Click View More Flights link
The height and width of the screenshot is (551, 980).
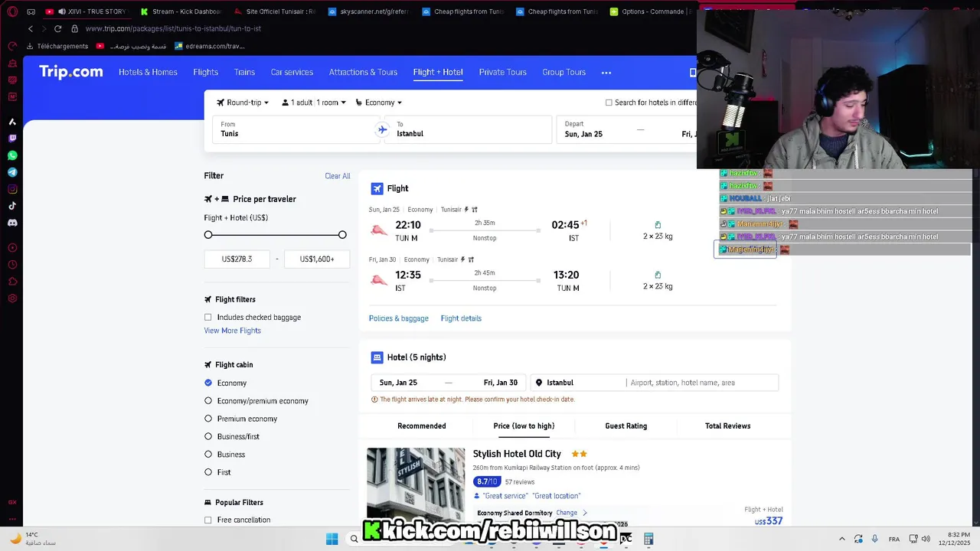pos(232,331)
